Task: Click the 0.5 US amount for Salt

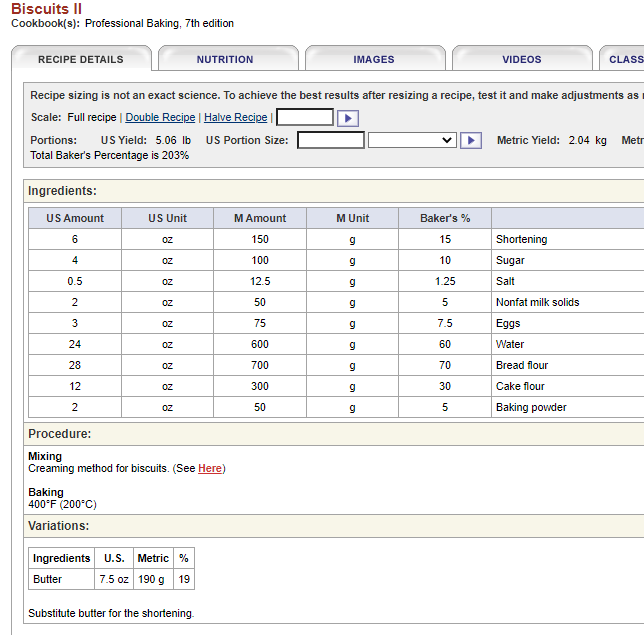Action: tap(75, 281)
